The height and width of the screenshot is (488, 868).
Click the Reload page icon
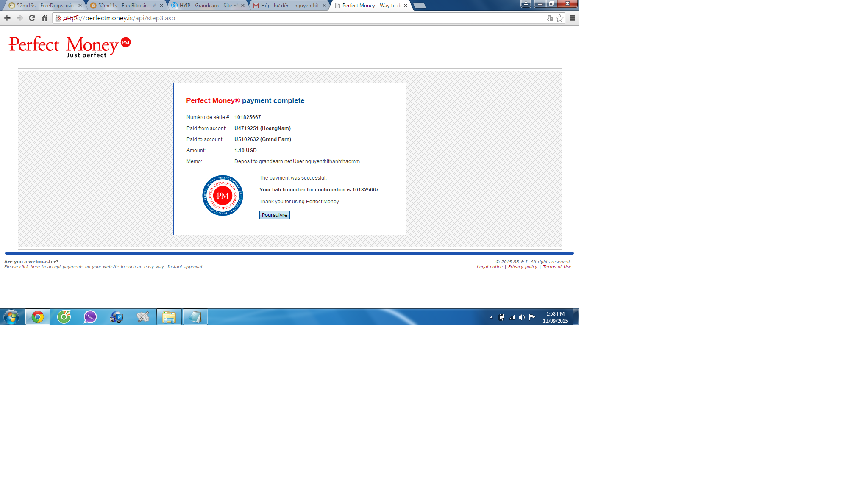click(x=32, y=18)
